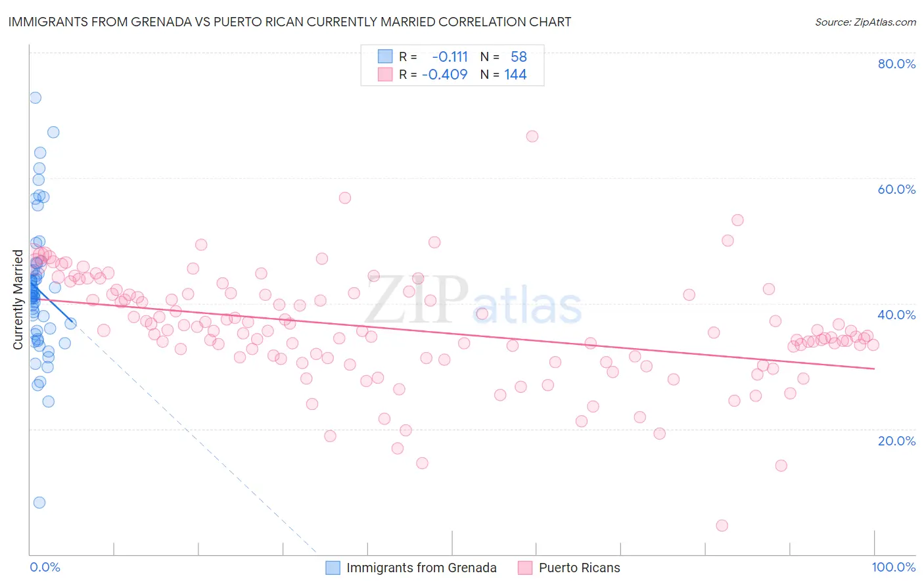Click the topmost blue data point near 73%

[x=35, y=98]
